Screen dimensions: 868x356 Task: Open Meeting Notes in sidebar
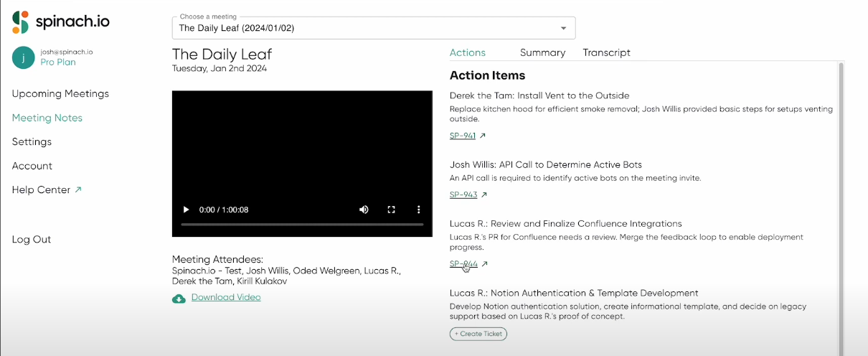click(x=47, y=118)
